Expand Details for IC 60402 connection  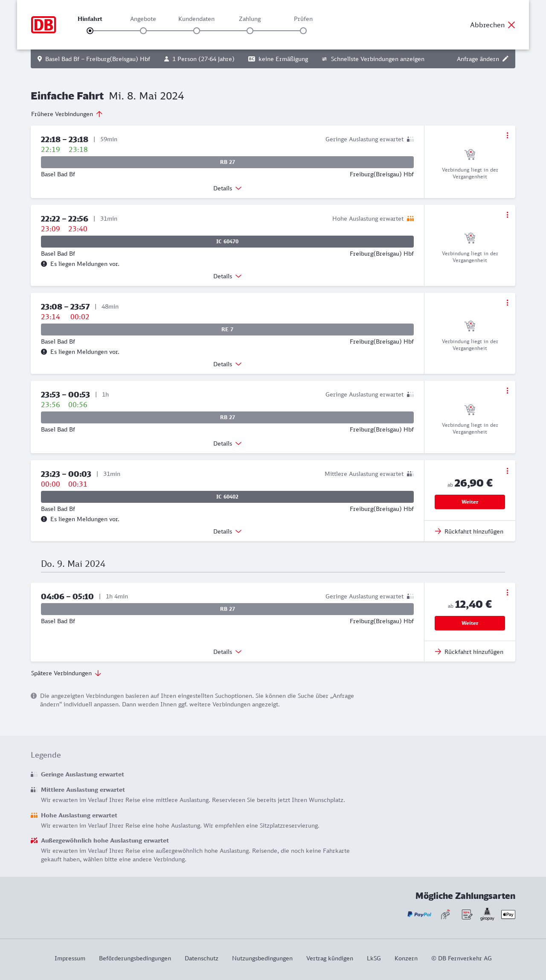(227, 531)
